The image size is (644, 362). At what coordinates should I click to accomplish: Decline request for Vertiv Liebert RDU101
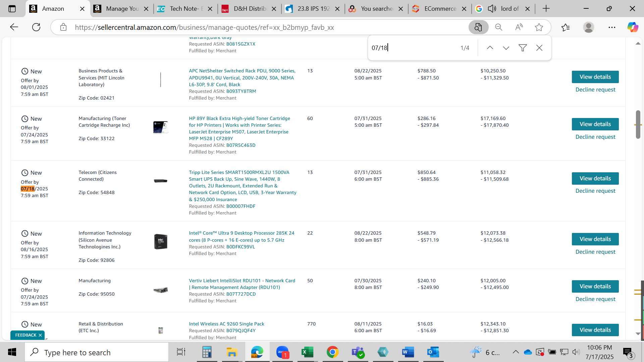[595, 299]
